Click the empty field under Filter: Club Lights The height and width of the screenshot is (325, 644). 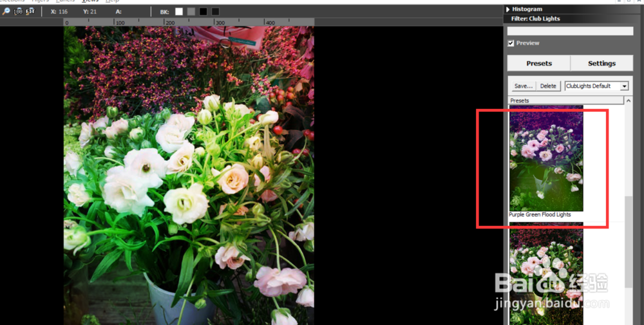coord(570,31)
